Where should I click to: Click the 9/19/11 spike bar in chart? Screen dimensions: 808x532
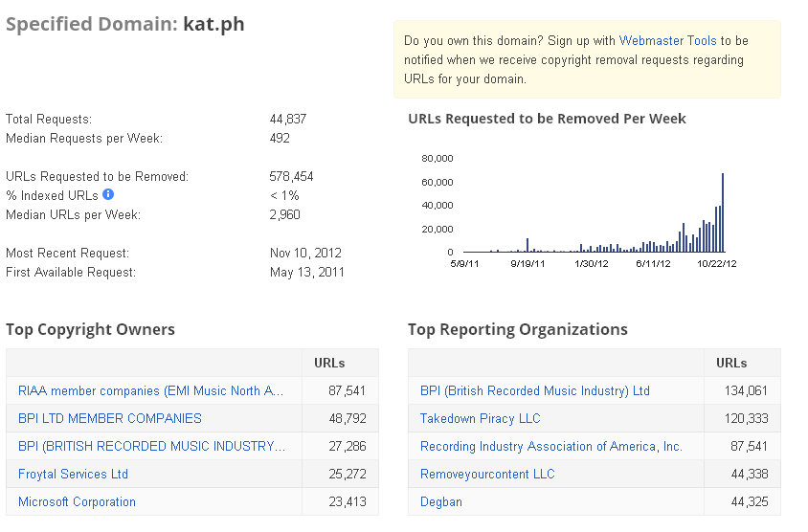coord(527,245)
